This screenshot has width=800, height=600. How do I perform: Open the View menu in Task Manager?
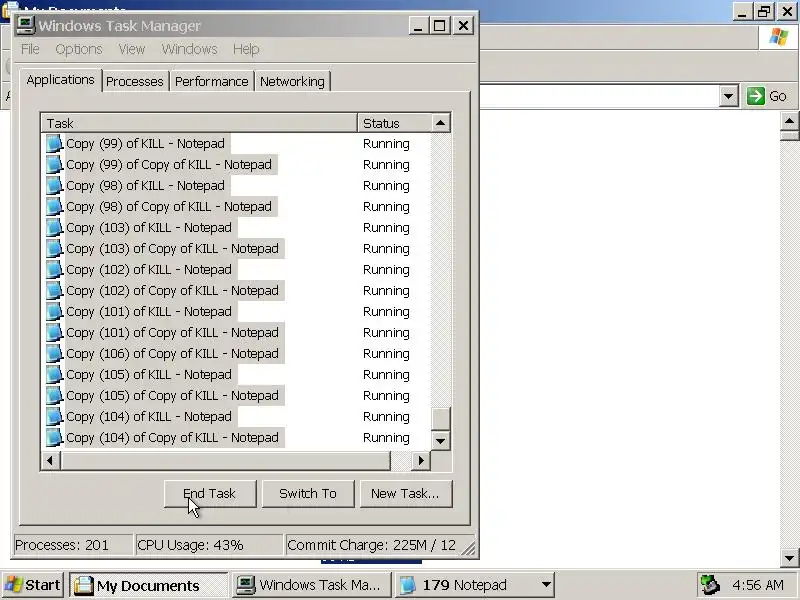click(x=132, y=49)
